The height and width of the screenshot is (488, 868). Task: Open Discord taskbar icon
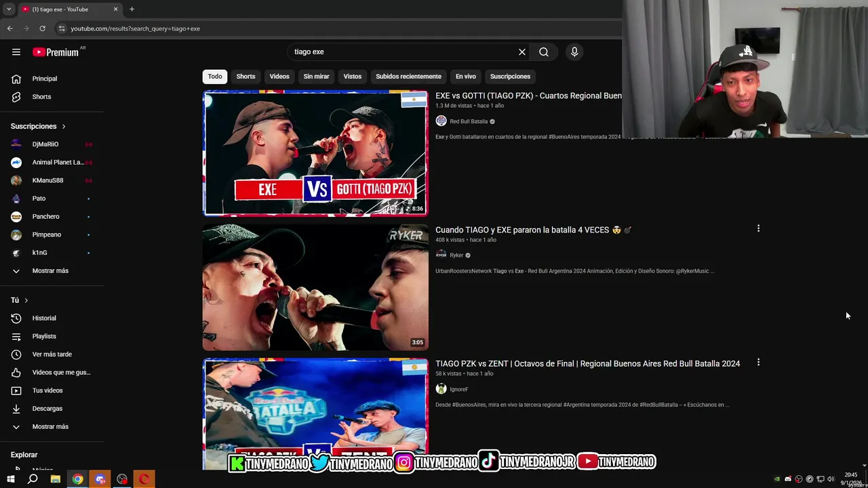(x=100, y=479)
